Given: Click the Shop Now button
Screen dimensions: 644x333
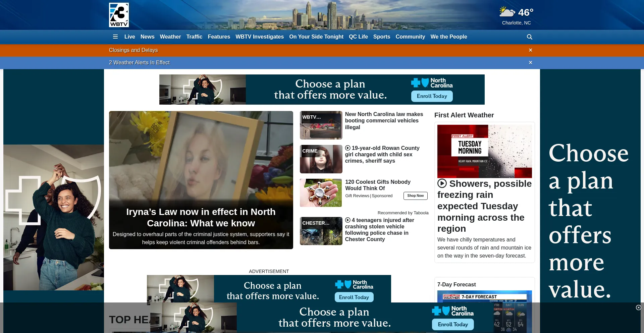Looking at the screenshot, I should click(x=415, y=196).
